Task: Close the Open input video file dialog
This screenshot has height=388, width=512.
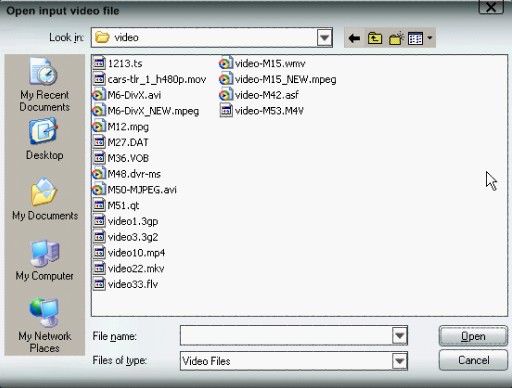Action: point(491,7)
